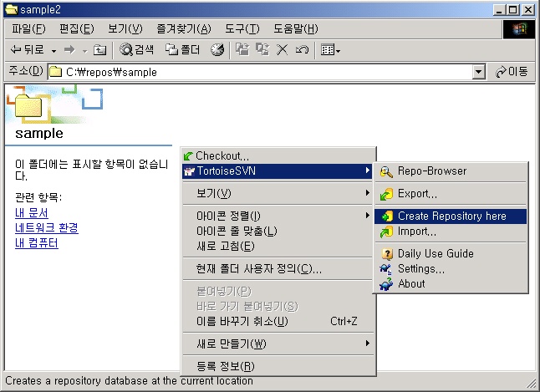Choose Import... in the submenu
540x392 pixels.
[x=416, y=232]
